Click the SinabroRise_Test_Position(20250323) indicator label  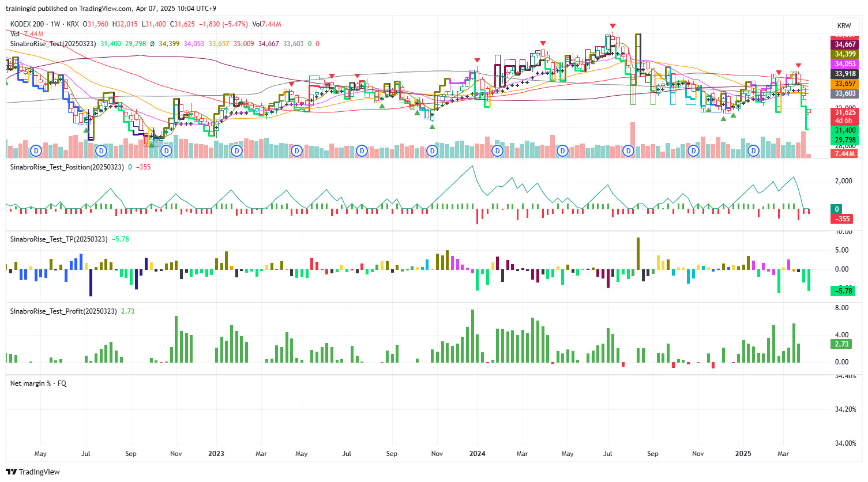[67, 167]
